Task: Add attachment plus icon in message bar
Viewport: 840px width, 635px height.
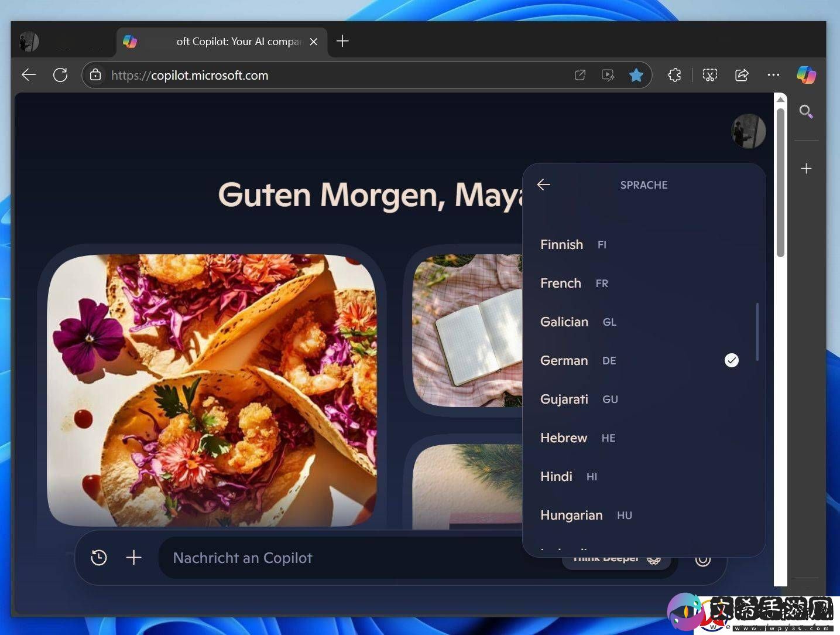Action: pos(134,558)
